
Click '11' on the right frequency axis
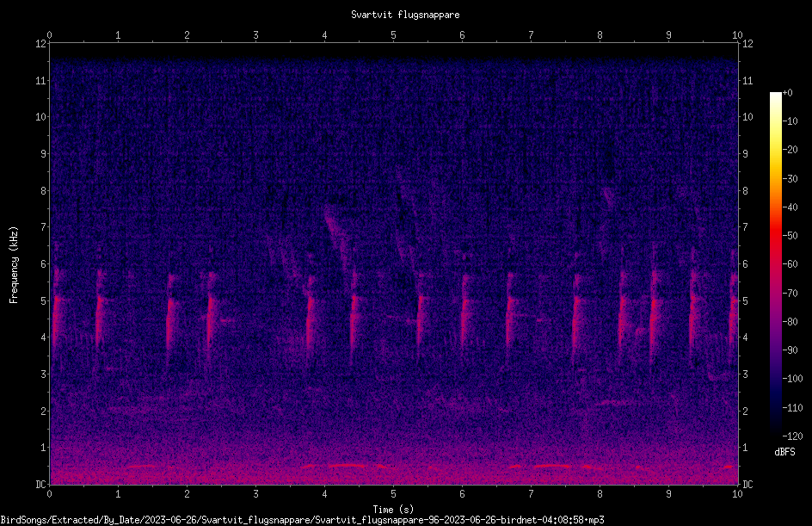747,80
